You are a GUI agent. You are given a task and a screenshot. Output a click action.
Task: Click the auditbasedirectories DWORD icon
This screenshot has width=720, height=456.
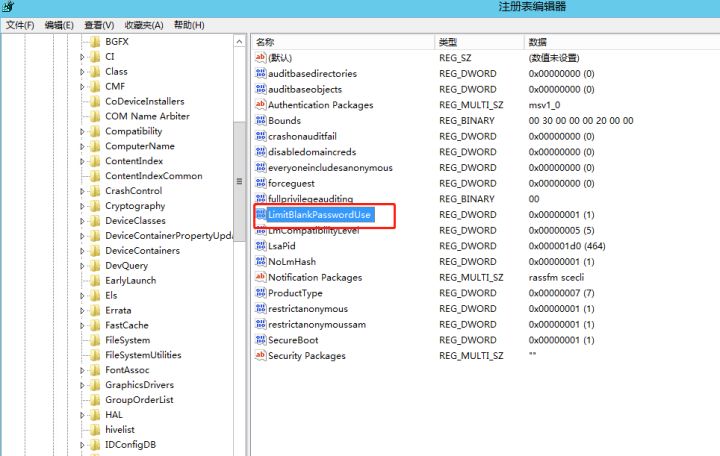pyautogui.click(x=260, y=73)
